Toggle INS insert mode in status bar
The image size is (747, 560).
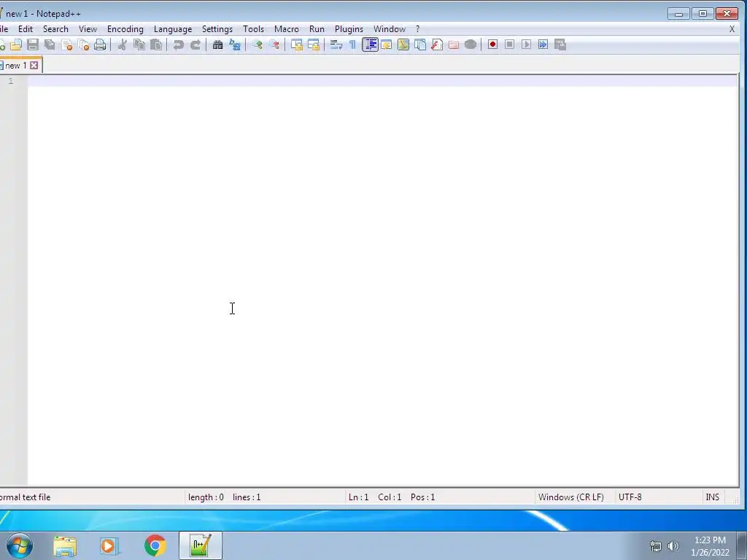[712, 497]
